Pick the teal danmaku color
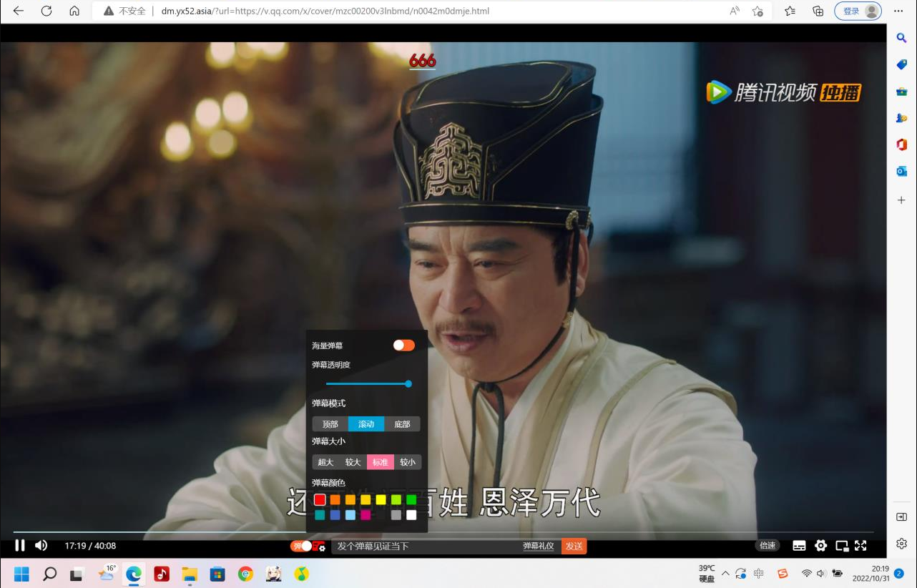The height and width of the screenshot is (588, 917). pyautogui.click(x=320, y=515)
